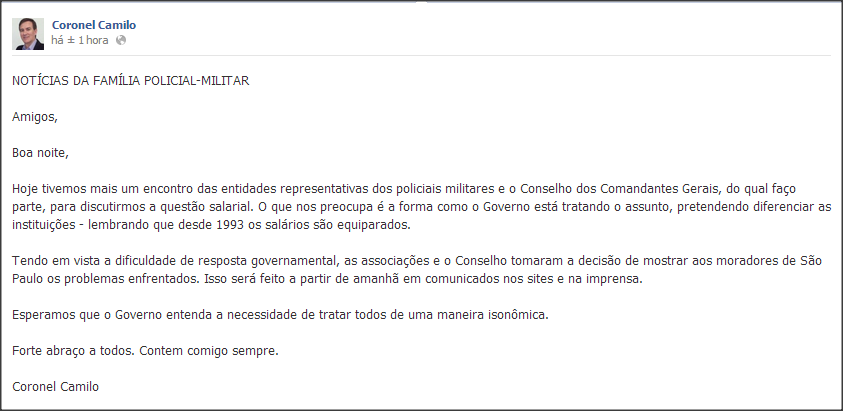Click the heading NOTÍCIAS DA FAMÍLIA POLICIAL-MILITAR
The image size is (843, 411).
[130, 80]
